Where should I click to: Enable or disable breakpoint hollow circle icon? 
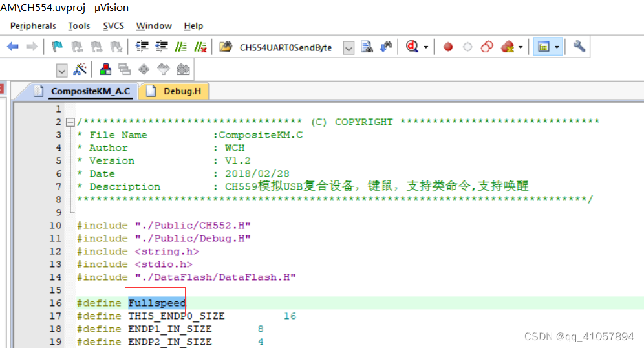[467, 47]
